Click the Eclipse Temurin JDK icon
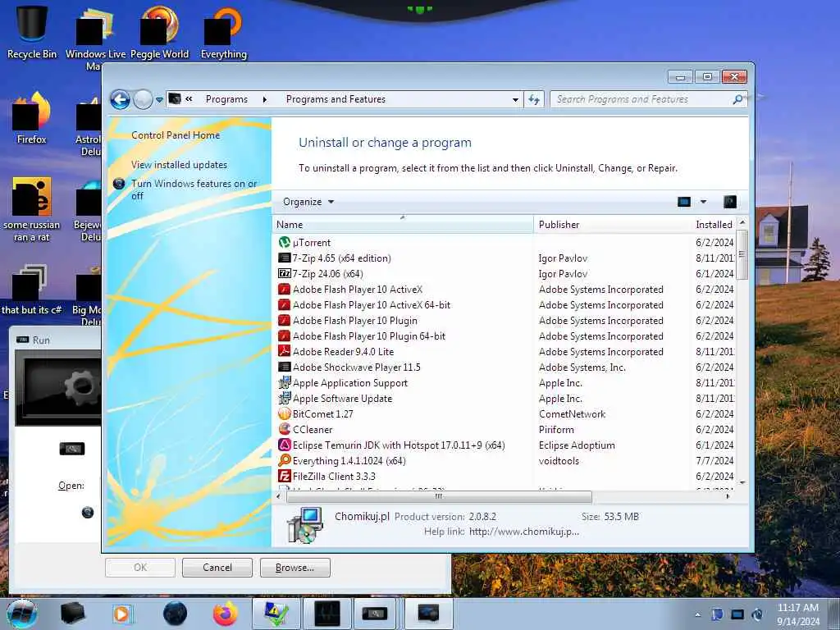Image resolution: width=840 pixels, height=630 pixels. 285,445
